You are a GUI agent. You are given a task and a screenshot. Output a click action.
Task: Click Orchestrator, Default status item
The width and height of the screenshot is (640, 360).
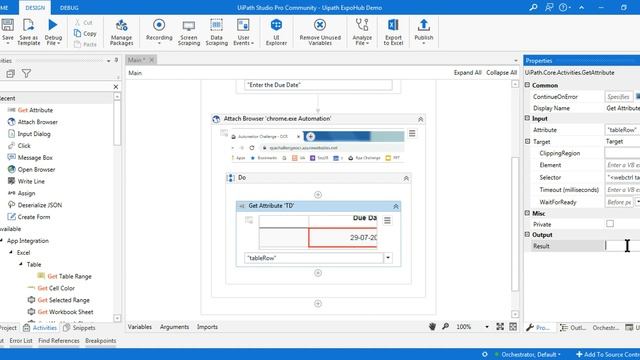(527, 354)
